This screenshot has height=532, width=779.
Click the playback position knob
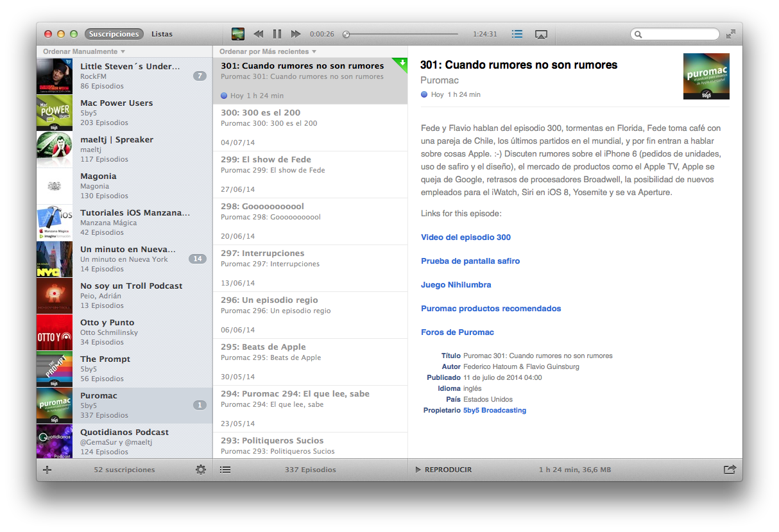[347, 34]
